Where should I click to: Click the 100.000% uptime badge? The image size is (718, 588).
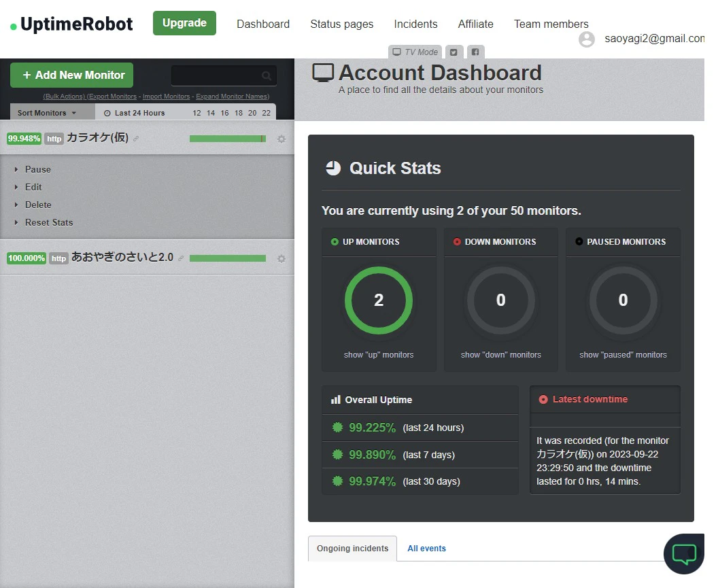click(27, 258)
